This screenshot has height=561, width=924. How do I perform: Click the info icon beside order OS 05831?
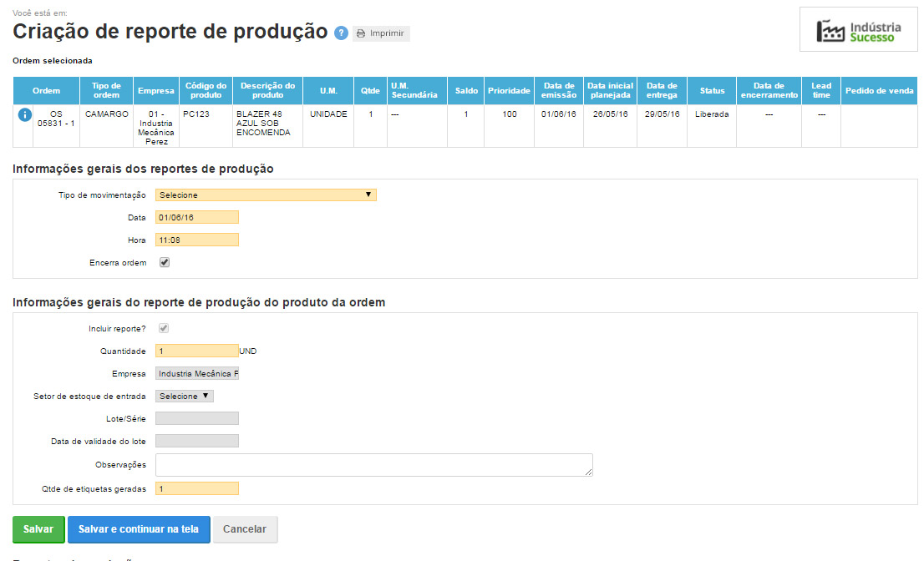point(25,115)
